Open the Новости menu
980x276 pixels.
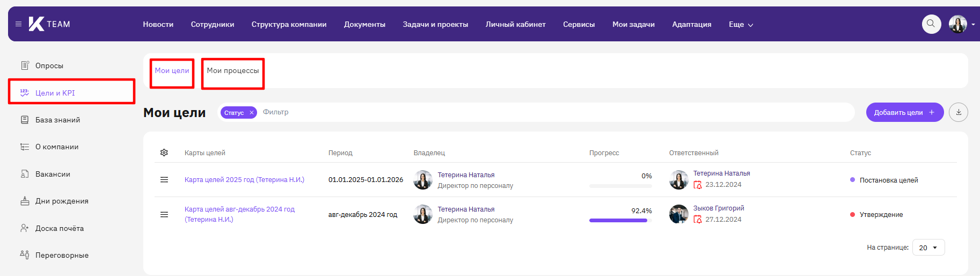coord(158,24)
